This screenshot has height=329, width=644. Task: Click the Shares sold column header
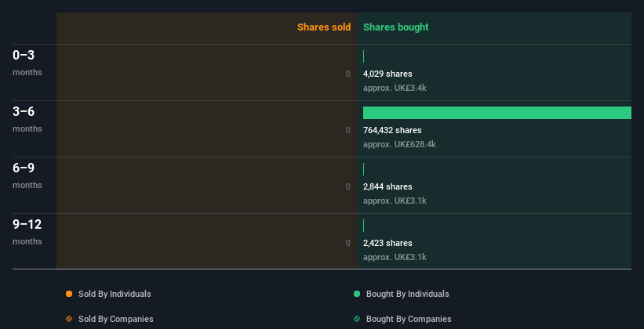tap(324, 27)
